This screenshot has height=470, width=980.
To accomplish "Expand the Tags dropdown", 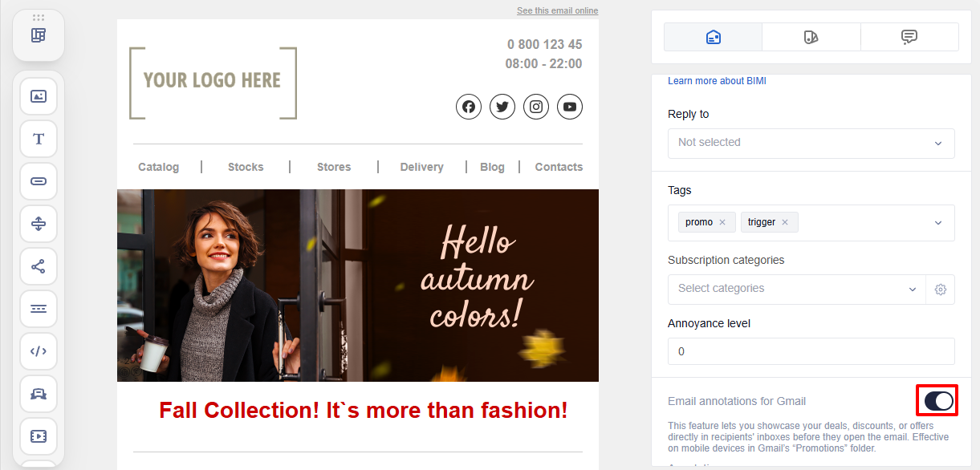I will (937, 222).
